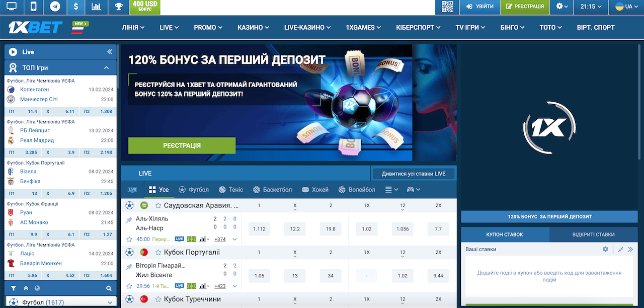
Task: Open the settings gear dropdown in top bar
Action: 562,7
